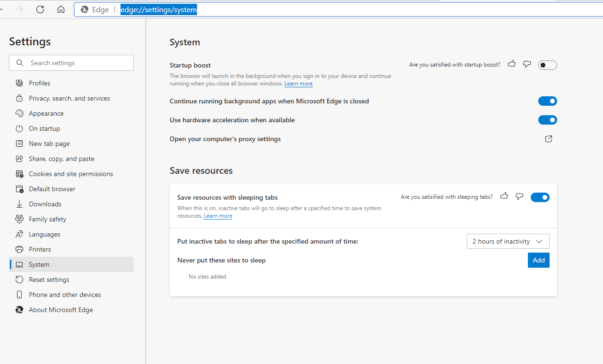Select Languages in settings menu
The width and height of the screenshot is (603, 364).
71,234
